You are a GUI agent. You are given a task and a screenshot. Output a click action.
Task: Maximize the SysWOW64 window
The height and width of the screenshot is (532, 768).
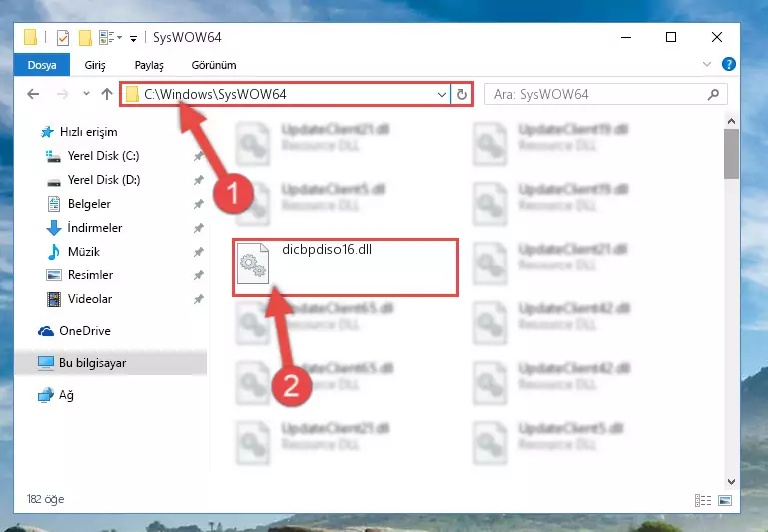[671, 37]
